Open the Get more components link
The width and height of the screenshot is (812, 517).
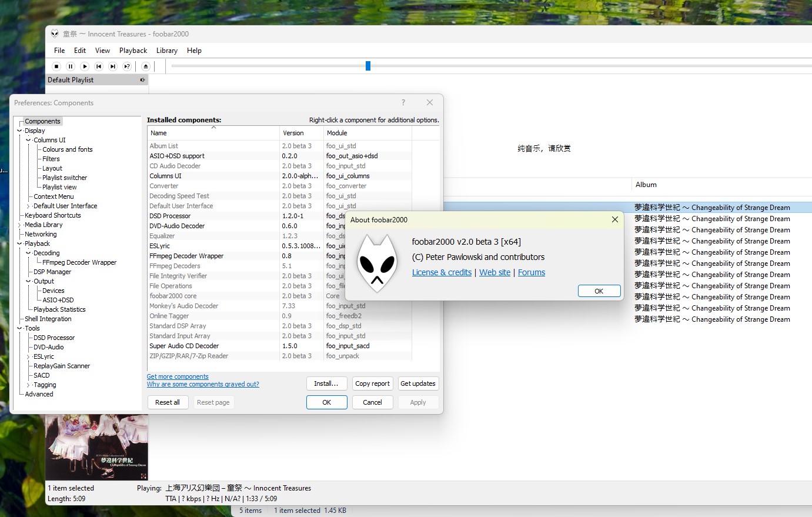(178, 376)
